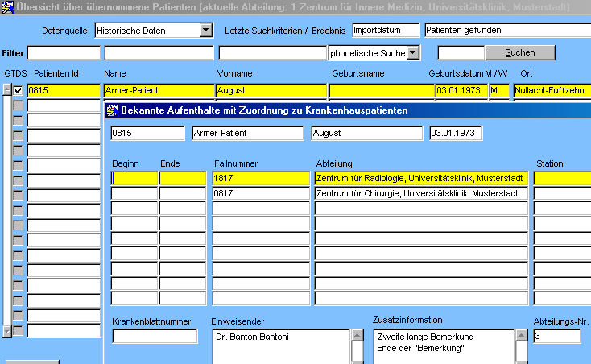The image size is (591, 364).
Task: Uncheck the GTDS checkbox for patient 0815
Action: click(x=19, y=91)
